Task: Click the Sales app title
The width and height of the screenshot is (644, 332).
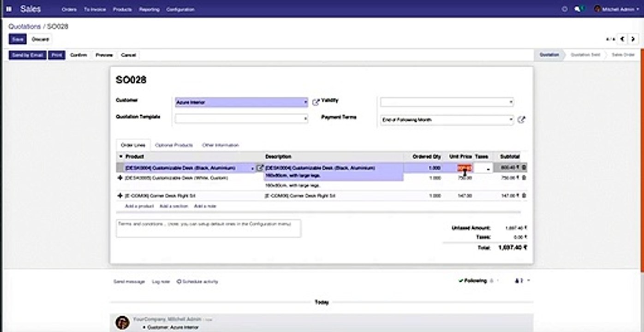Action: click(x=30, y=9)
